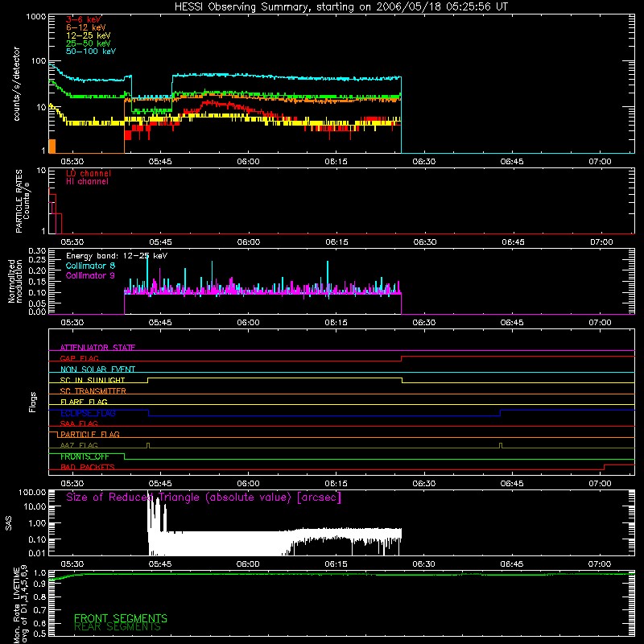Click the SAA FLAG label
This screenshot has width=644, height=644.
click(79, 423)
